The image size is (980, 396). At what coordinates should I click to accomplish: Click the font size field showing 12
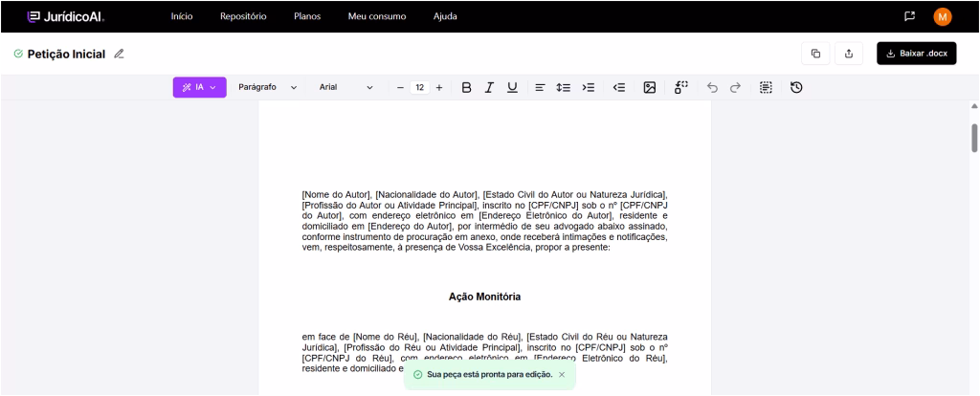click(x=420, y=87)
